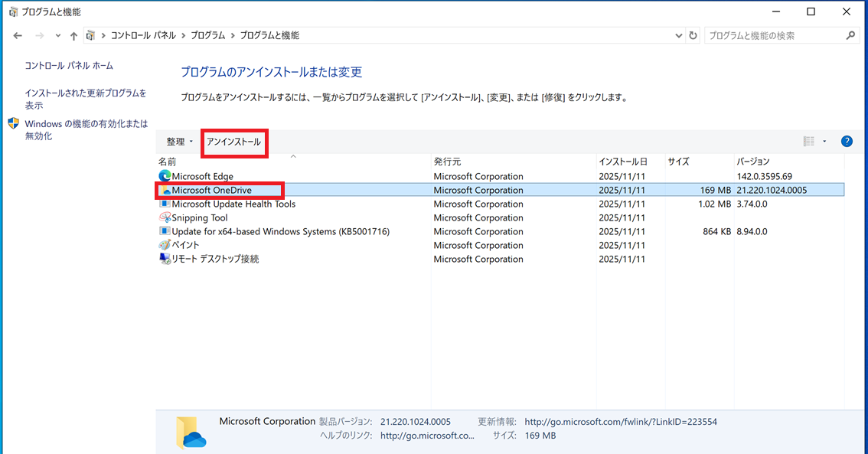Click the リモート デスクトップ接続 icon
Screen dimensions: 868x454
165,260
